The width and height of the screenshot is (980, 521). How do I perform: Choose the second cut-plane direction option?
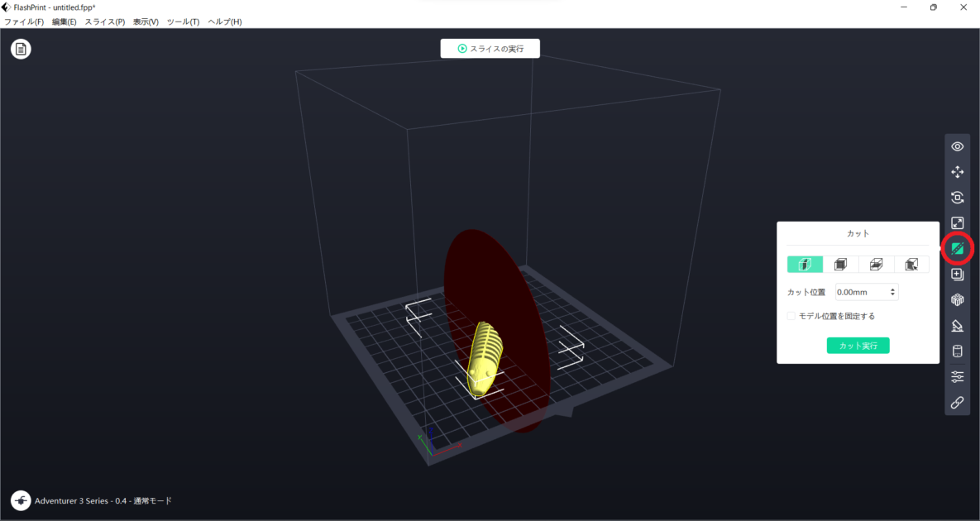click(x=840, y=265)
